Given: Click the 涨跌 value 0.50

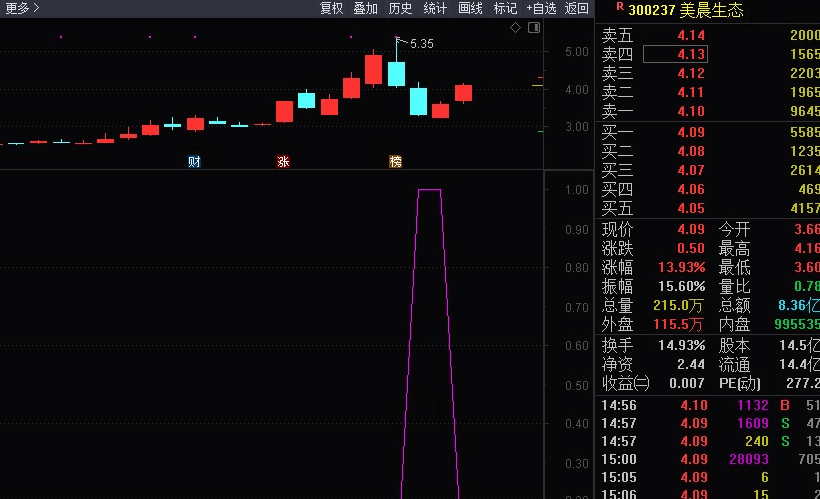Looking at the screenshot, I should (691, 248).
